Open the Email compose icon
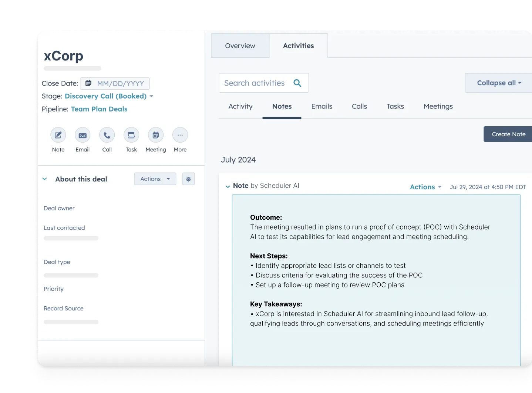 (x=82, y=135)
